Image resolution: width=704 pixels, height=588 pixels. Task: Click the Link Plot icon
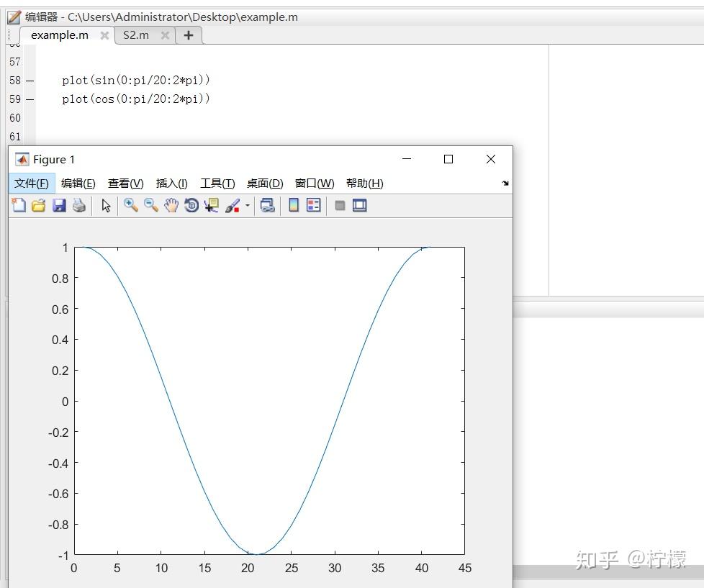pyautogui.click(x=267, y=205)
